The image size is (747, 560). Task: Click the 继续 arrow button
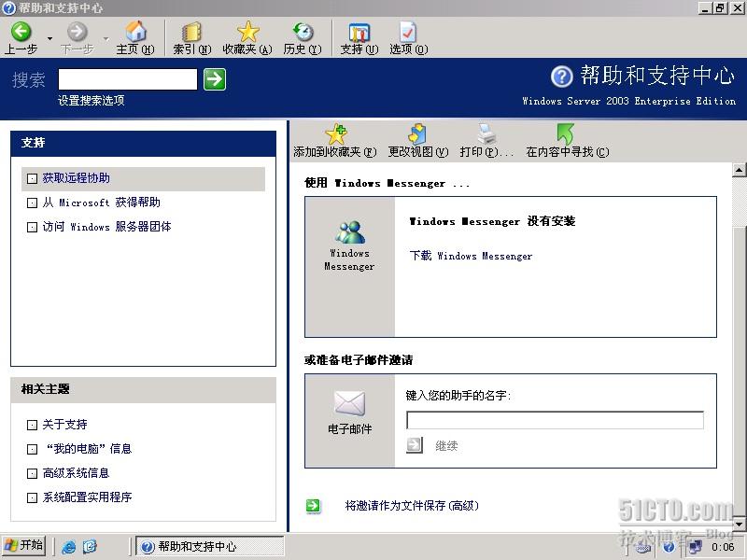pos(415,445)
